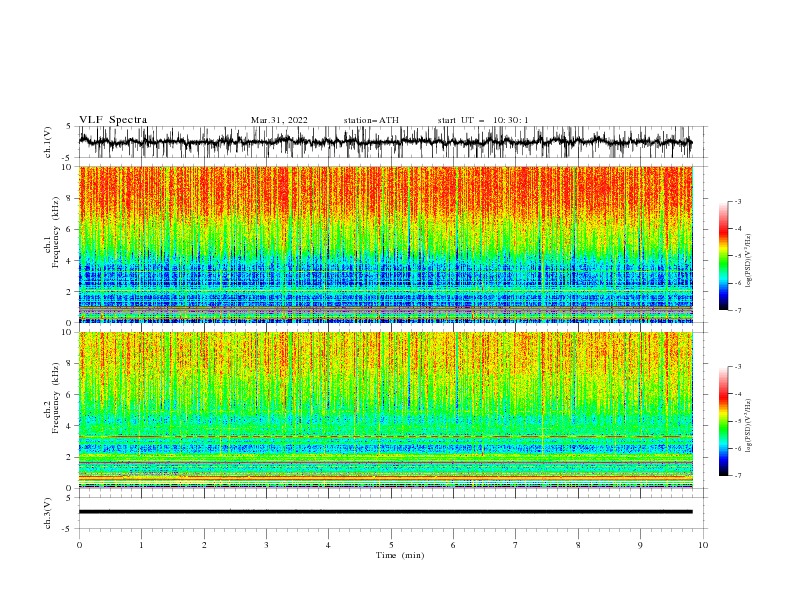Click the 'start UT = 10:30:1' label
The image size is (792, 612).
(483, 120)
